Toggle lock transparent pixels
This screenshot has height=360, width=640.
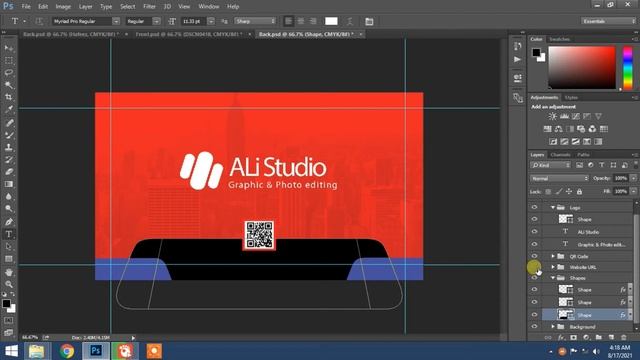point(548,191)
